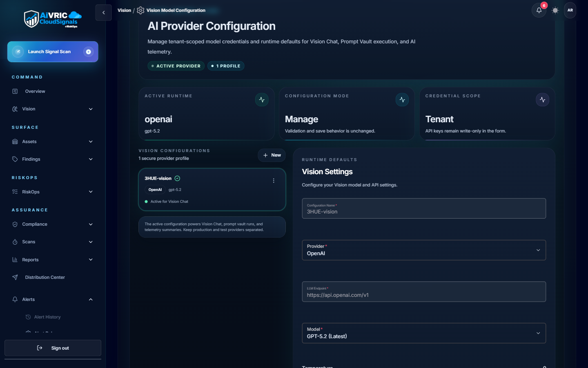This screenshot has height=368, width=588.
Task: Click the OpenAI tag on profile card
Action: [x=155, y=190]
